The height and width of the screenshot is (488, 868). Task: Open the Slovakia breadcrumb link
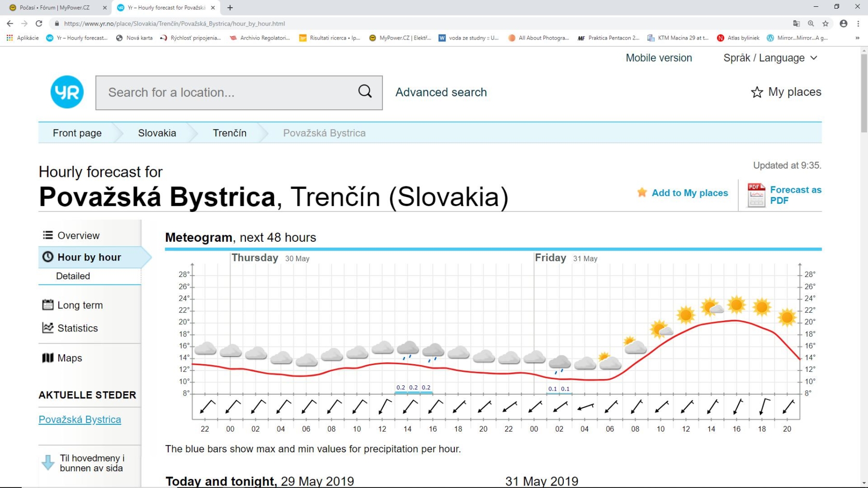coord(157,133)
